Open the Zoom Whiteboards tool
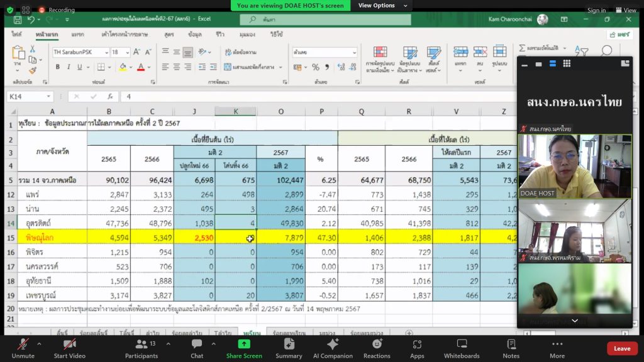644x362 pixels. click(462, 348)
